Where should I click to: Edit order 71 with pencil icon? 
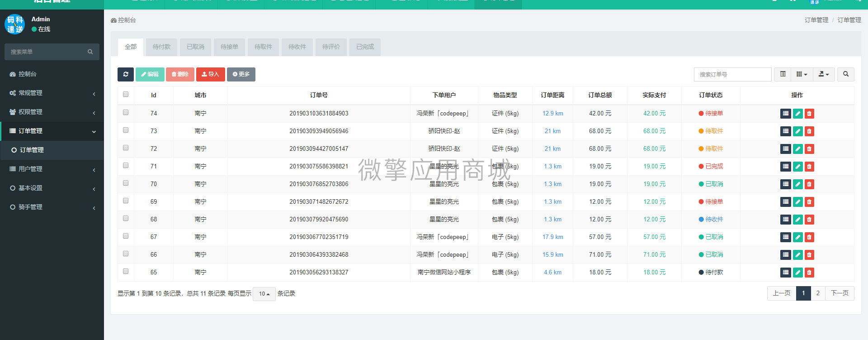tap(798, 167)
